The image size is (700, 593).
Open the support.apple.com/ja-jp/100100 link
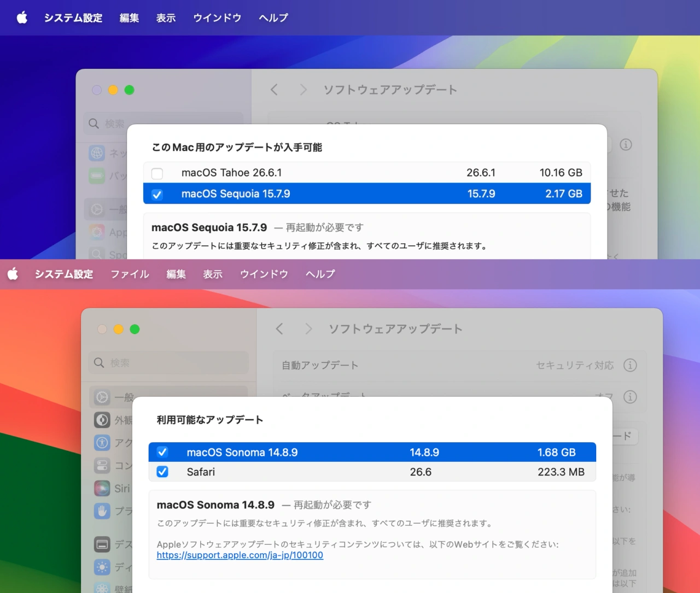click(x=240, y=555)
